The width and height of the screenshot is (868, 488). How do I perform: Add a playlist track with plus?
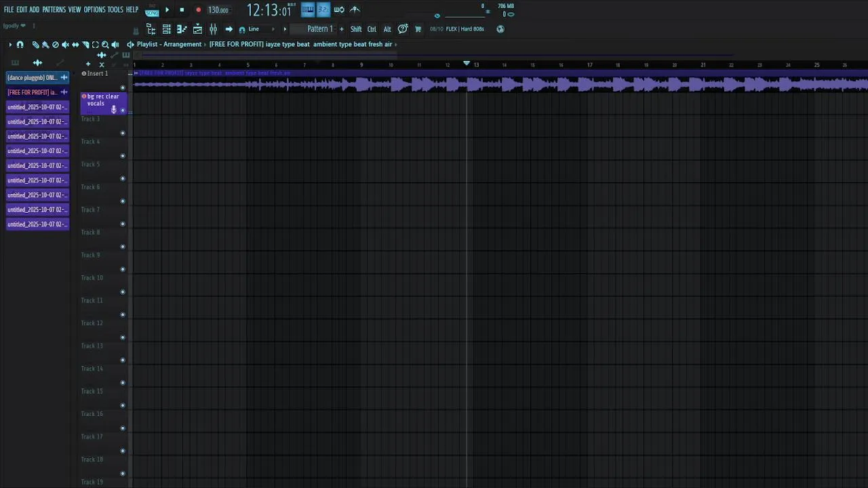pos(88,64)
